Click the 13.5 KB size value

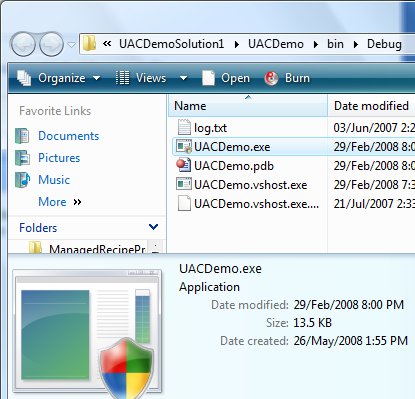click(312, 323)
